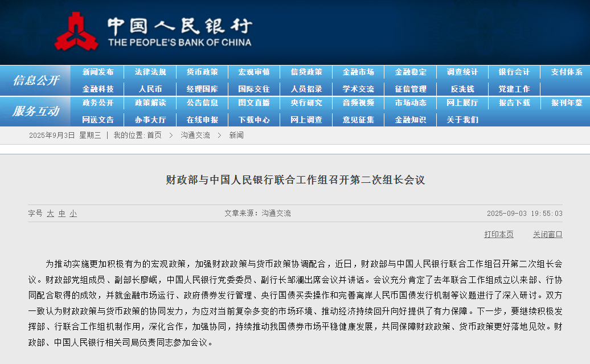The height and width of the screenshot is (364, 590).
Task: Select 报刊年鉴 menu item
Action: 567,103
